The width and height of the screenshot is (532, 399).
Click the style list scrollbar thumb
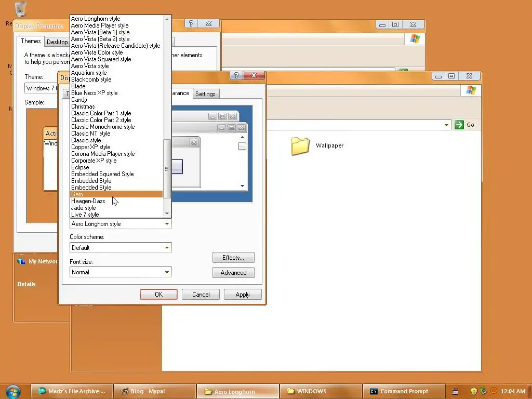point(167,169)
